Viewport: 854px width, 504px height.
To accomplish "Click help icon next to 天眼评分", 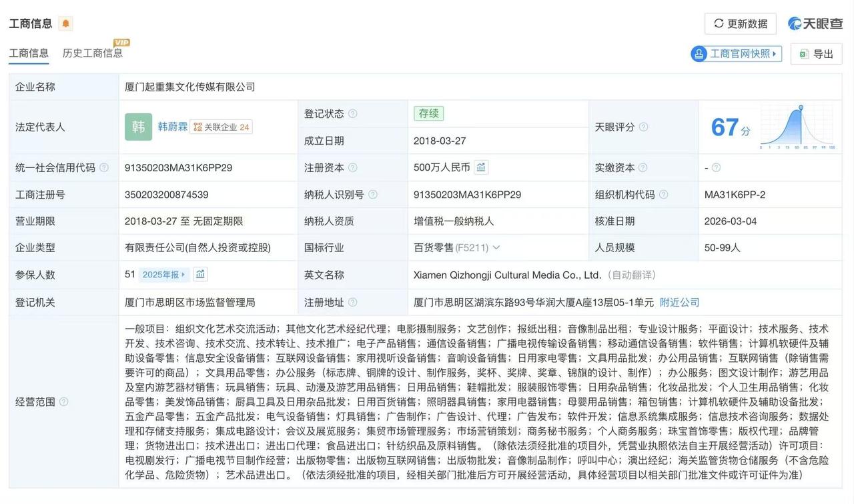I will tap(643, 127).
